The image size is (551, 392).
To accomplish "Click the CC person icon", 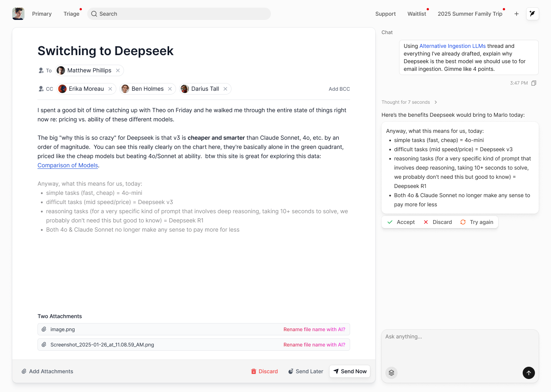I will tap(41, 89).
